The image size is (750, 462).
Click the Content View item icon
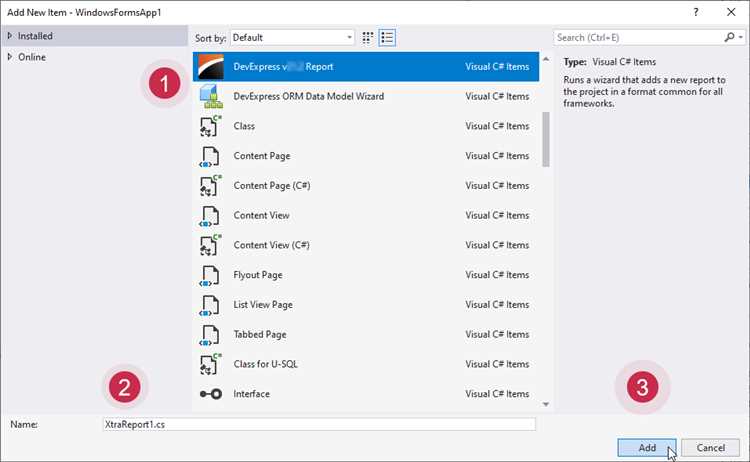coord(210,215)
